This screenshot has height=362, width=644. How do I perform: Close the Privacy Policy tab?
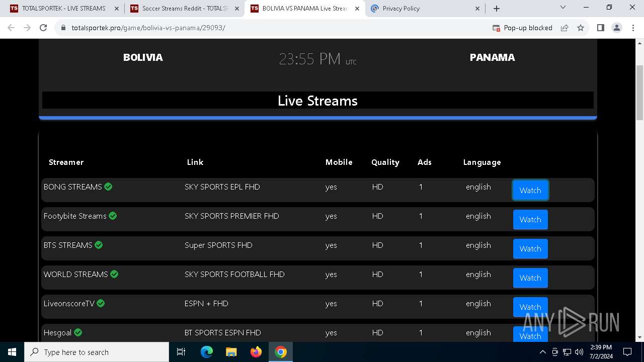[477, 9]
